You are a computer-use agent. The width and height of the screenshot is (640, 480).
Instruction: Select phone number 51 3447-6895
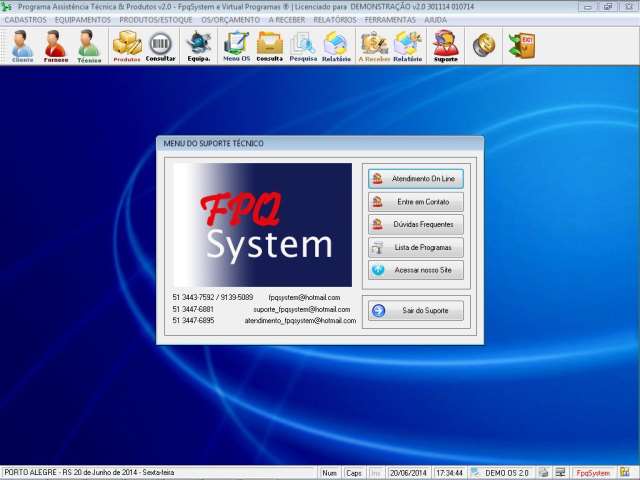click(193, 321)
